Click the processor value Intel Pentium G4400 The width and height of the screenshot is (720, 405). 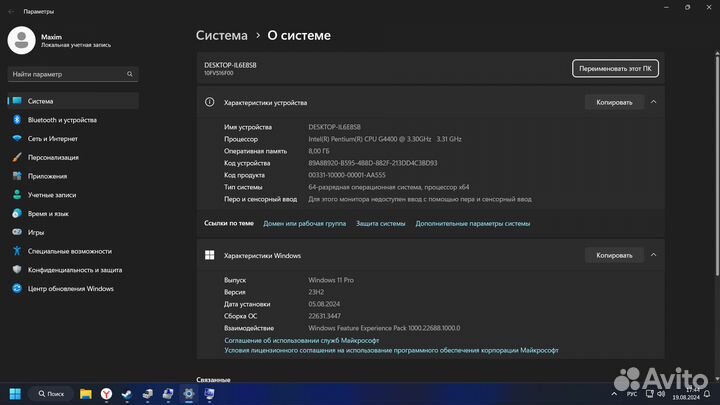(x=385, y=139)
